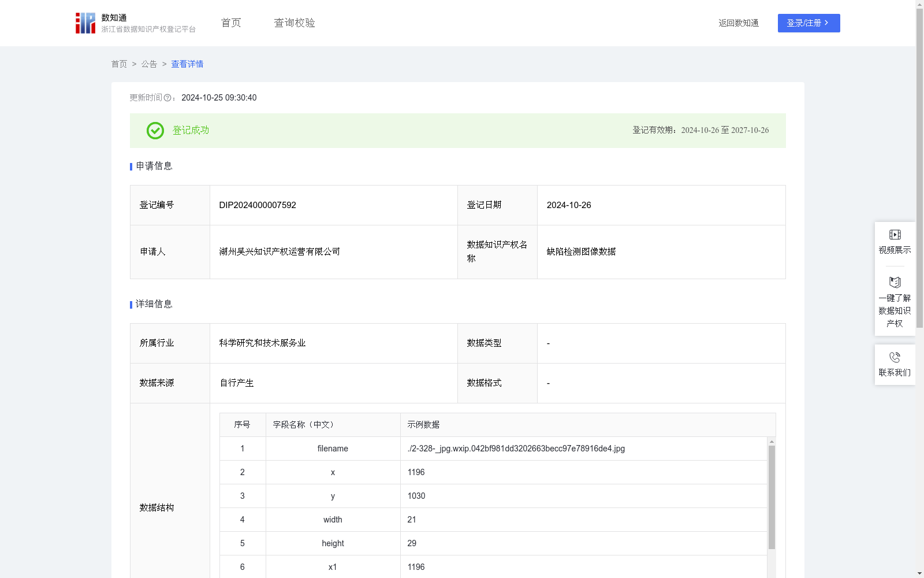The width and height of the screenshot is (924, 578).
Task: Click the help icon beside 更新时间
Action: [x=167, y=98]
